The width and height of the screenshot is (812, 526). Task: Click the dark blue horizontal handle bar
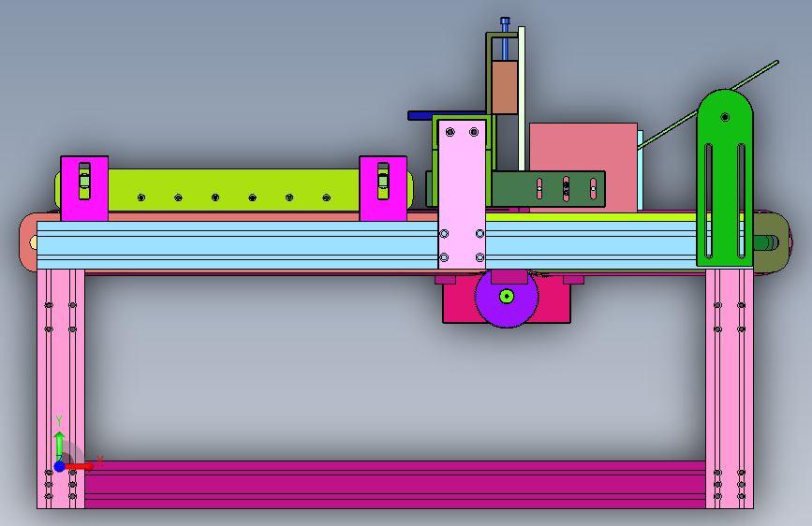pos(447,115)
